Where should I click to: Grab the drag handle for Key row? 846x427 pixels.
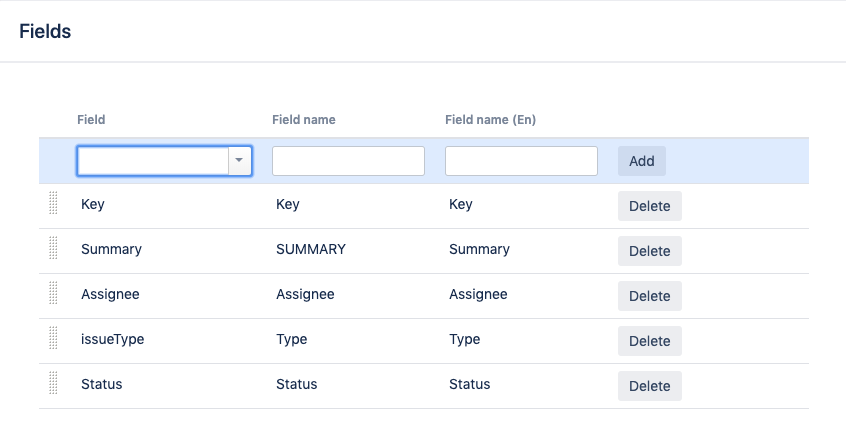(53, 204)
